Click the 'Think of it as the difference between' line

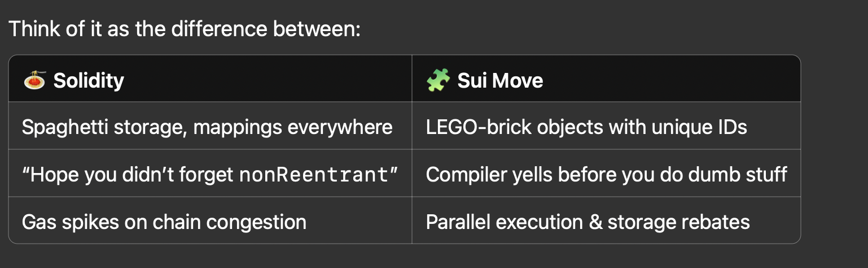(185, 28)
